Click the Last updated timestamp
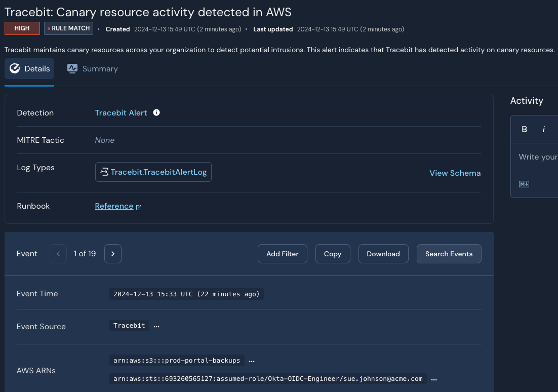The width and height of the screenshot is (558, 392). coord(350,29)
